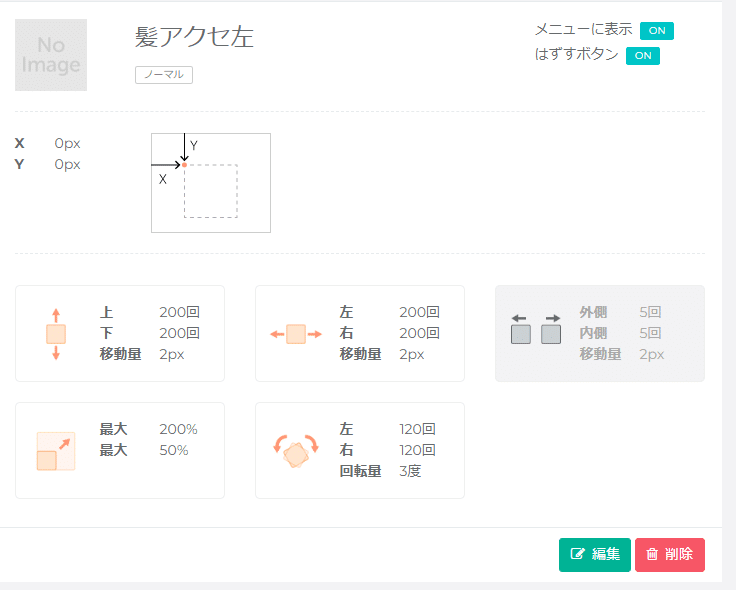
Task: Click the 左 200回 value in move card
Action: pyautogui.click(x=419, y=312)
